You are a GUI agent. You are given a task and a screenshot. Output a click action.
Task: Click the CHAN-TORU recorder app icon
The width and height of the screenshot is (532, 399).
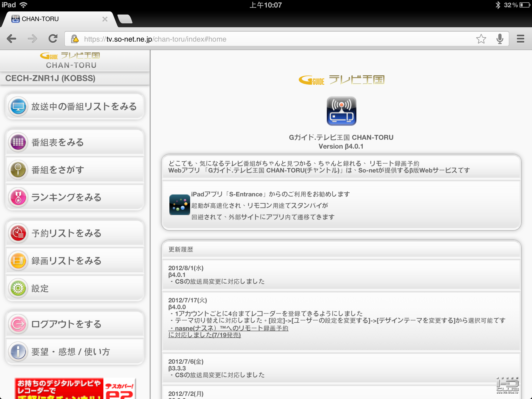(341, 111)
